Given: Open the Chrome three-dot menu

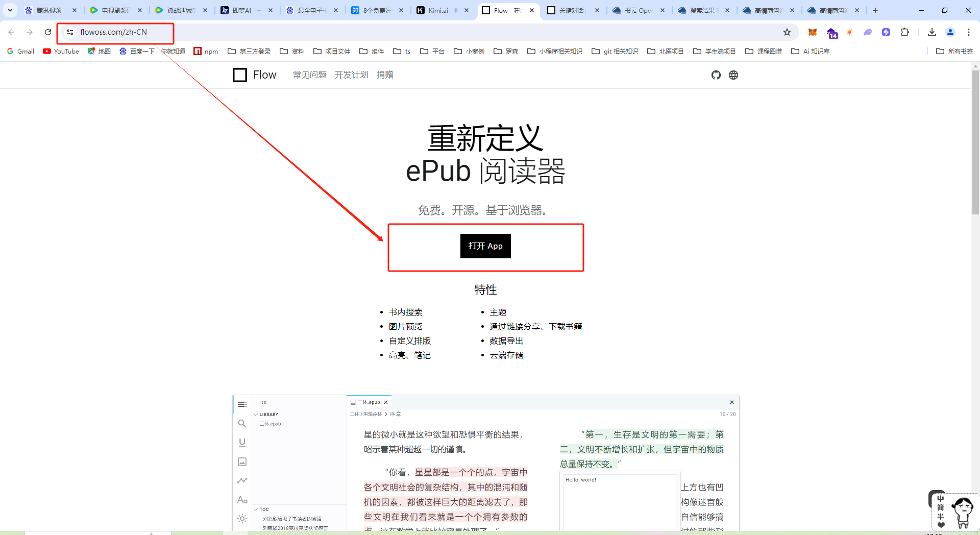Looking at the screenshot, I should click(x=968, y=32).
